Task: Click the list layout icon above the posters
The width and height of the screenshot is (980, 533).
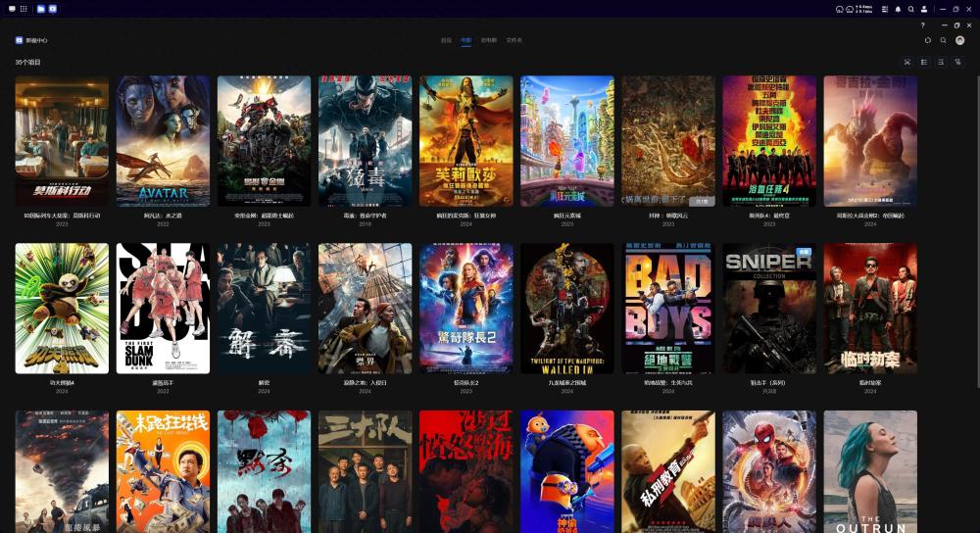Action: tap(924, 62)
